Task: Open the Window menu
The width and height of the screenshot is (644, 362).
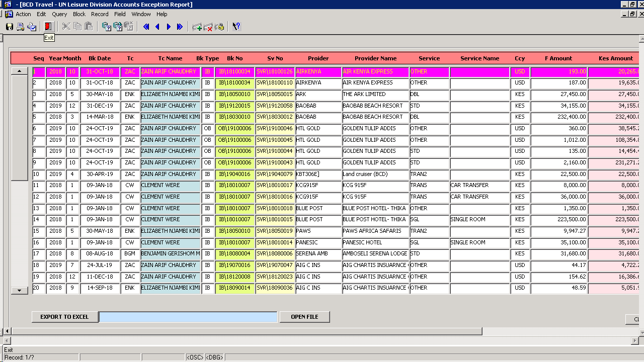Action: point(141,14)
